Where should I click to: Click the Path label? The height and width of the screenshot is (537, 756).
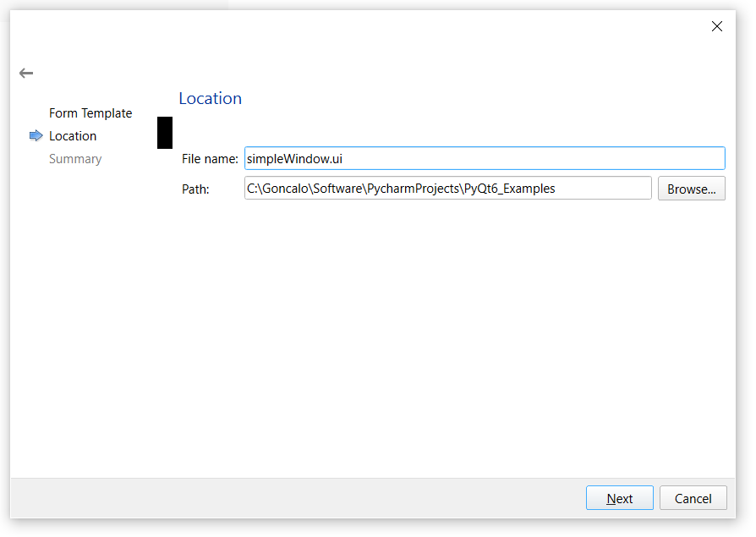click(x=195, y=189)
